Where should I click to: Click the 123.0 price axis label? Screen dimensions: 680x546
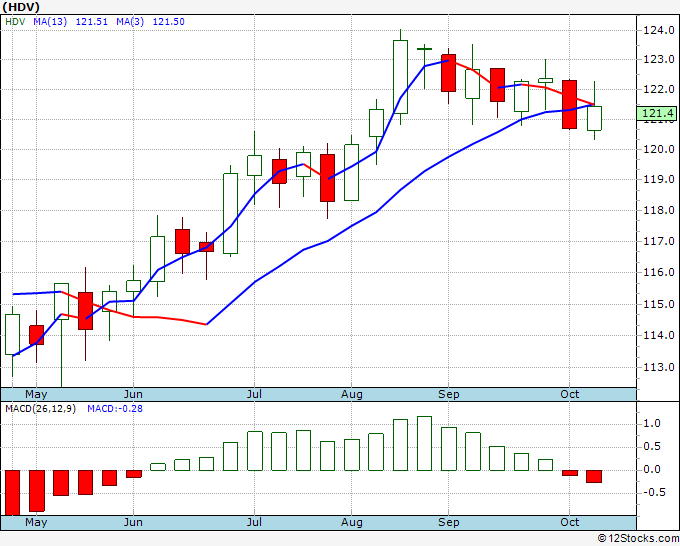point(659,59)
